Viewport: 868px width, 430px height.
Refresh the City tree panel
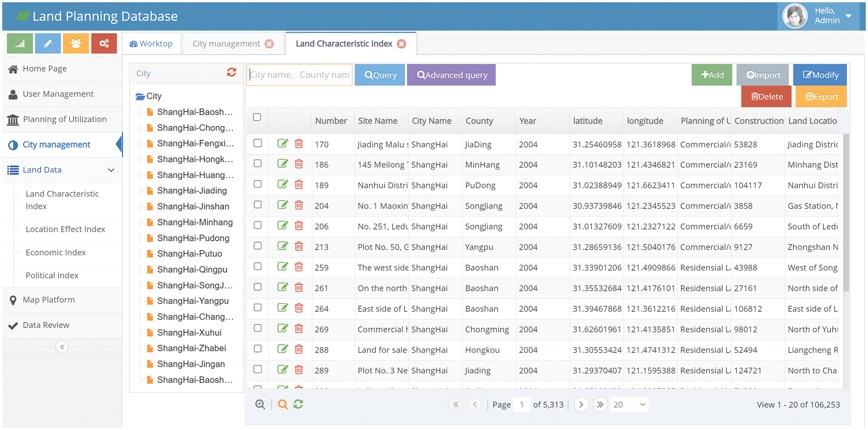click(x=231, y=73)
